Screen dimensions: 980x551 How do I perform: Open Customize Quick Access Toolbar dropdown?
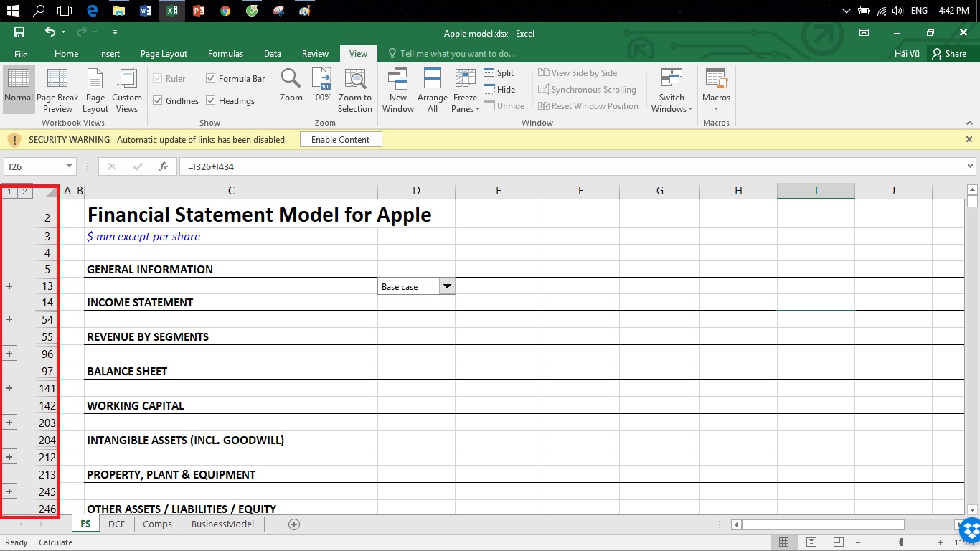115,32
